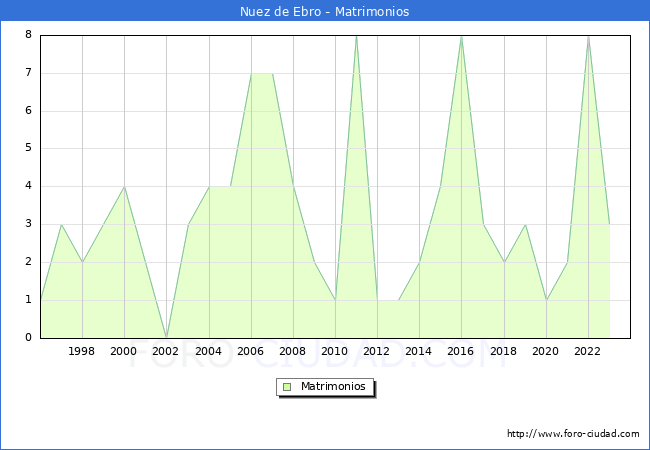The image size is (650, 450).
Task: Click the 2014 x-axis year label
Action: 419,352
